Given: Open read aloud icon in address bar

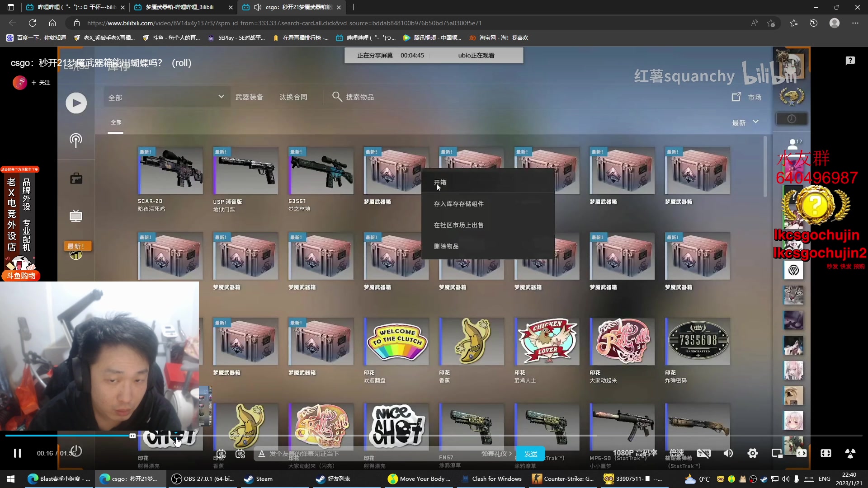Looking at the screenshot, I should 755,23.
